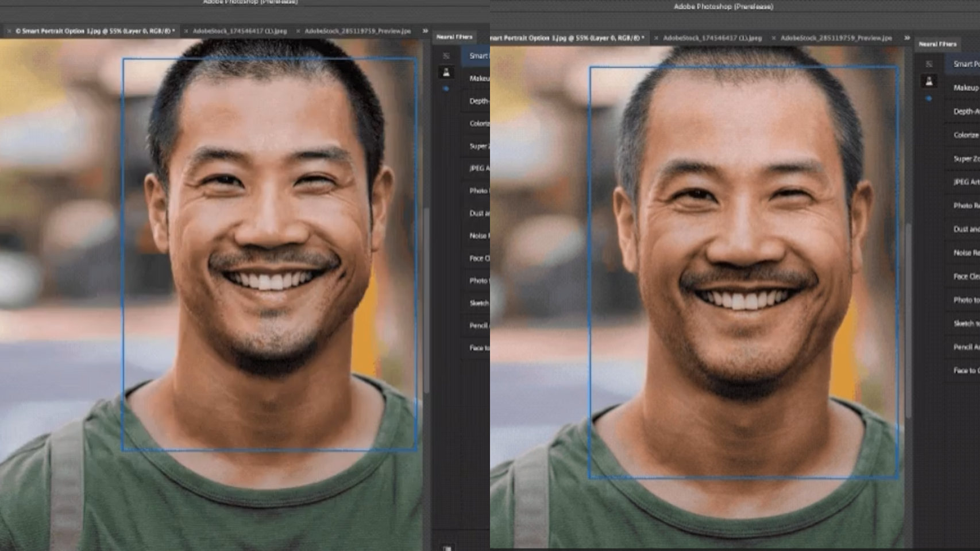Viewport: 980px width, 551px height.
Task: Select JPEG Artifacts filter in right window
Action: [x=966, y=182]
